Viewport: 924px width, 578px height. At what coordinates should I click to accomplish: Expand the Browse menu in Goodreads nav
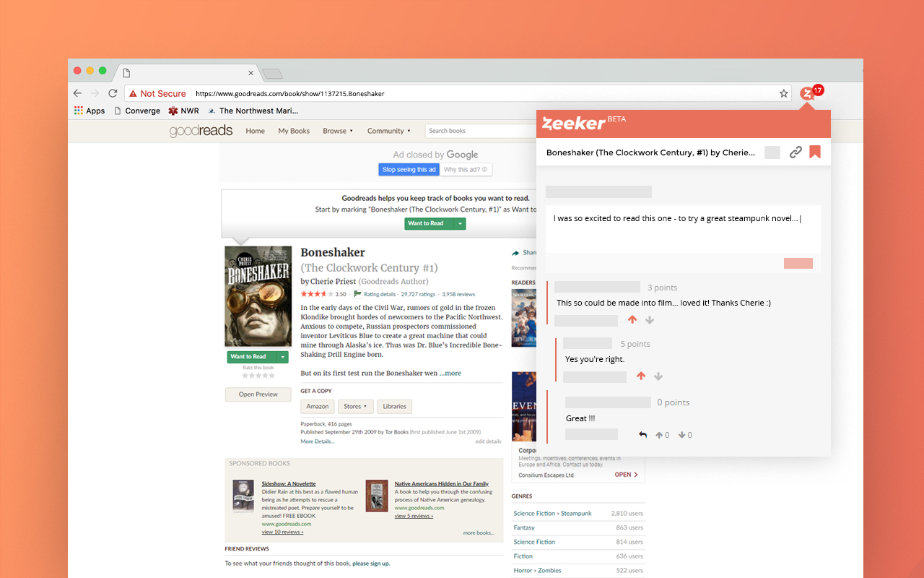338,131
